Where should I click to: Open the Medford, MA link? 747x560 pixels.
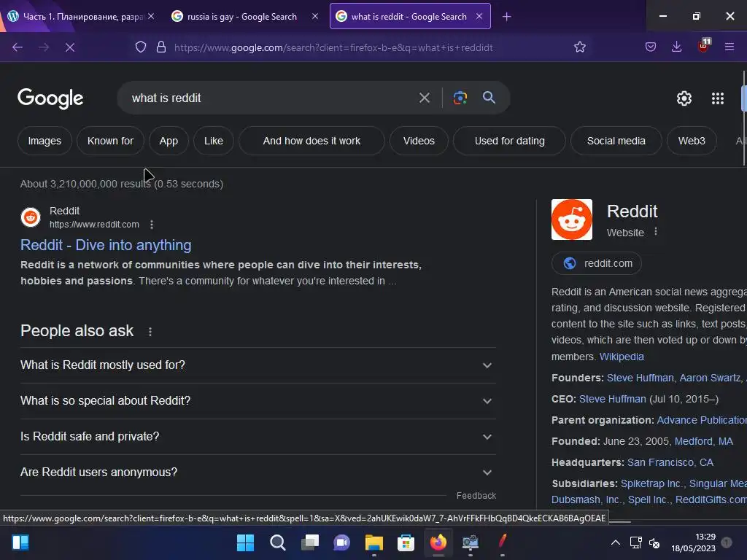pos(704,441)
